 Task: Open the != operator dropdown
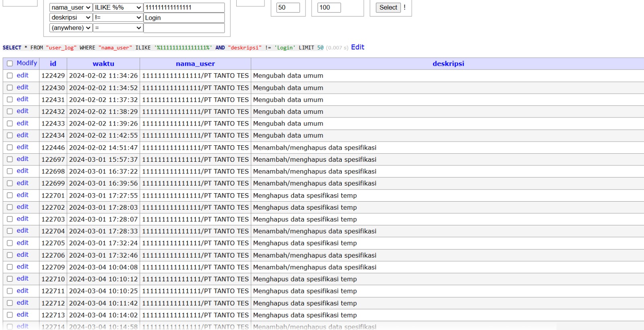point(118,18)
